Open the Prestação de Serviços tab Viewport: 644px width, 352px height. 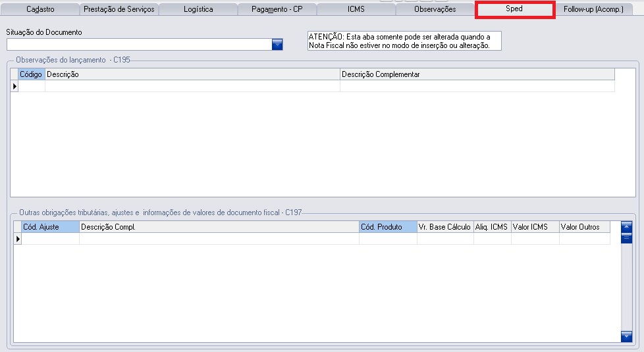coord(119,9)
